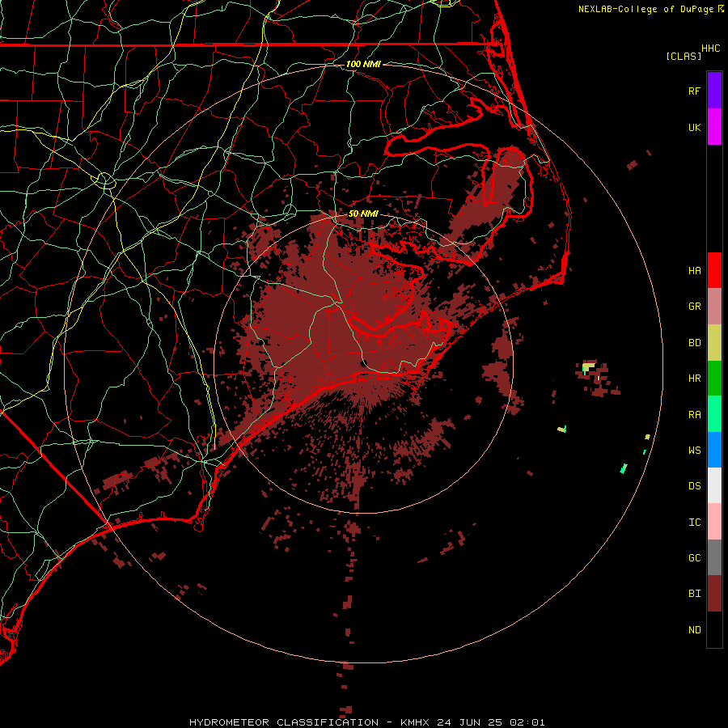Click the HR green legend swatch

click(714, 379)
